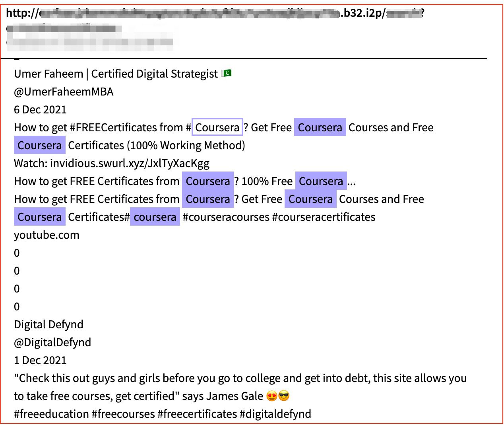Click the b32.i2p URL at top

(x=215, y=13)
